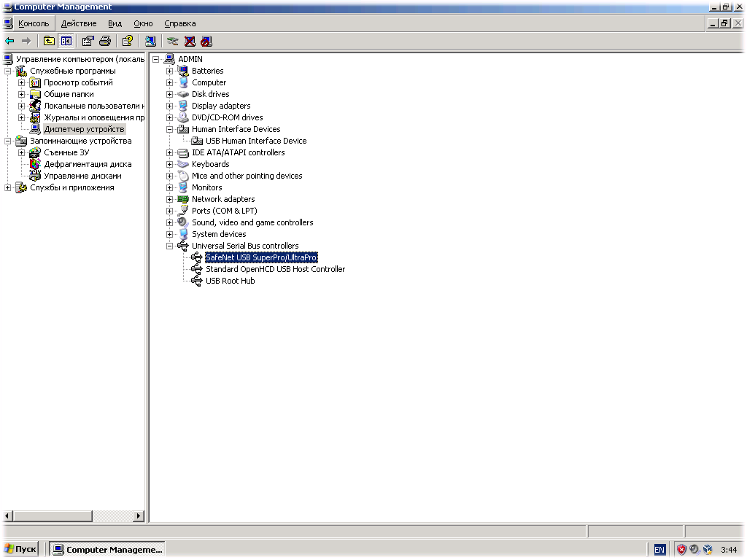Click the Keyboards category icon
Viewport: 747px width, 560px height.
183,164
